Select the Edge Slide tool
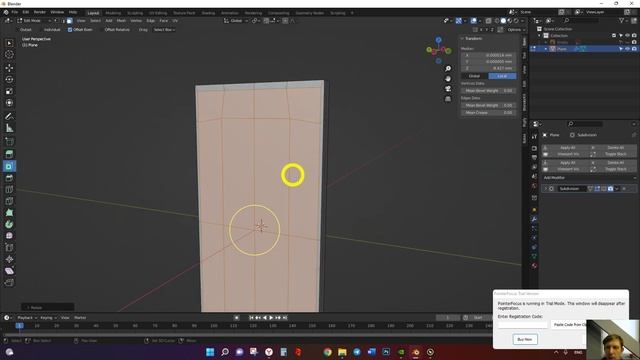Viewport: 640px width, 360px height. 9,248
